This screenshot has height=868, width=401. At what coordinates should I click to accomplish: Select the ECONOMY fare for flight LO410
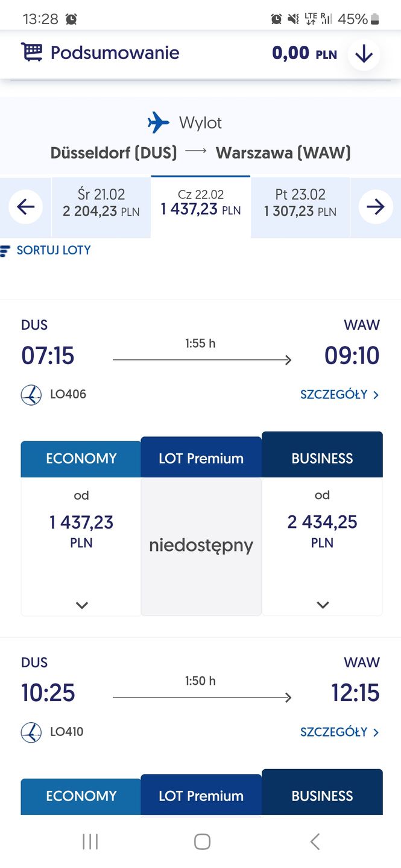[80, 796]
